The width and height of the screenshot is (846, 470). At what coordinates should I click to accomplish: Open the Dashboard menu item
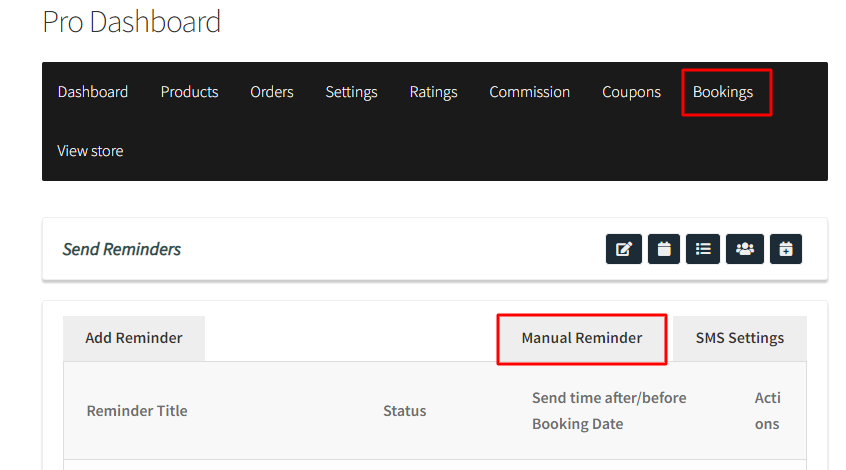point(93,92)
